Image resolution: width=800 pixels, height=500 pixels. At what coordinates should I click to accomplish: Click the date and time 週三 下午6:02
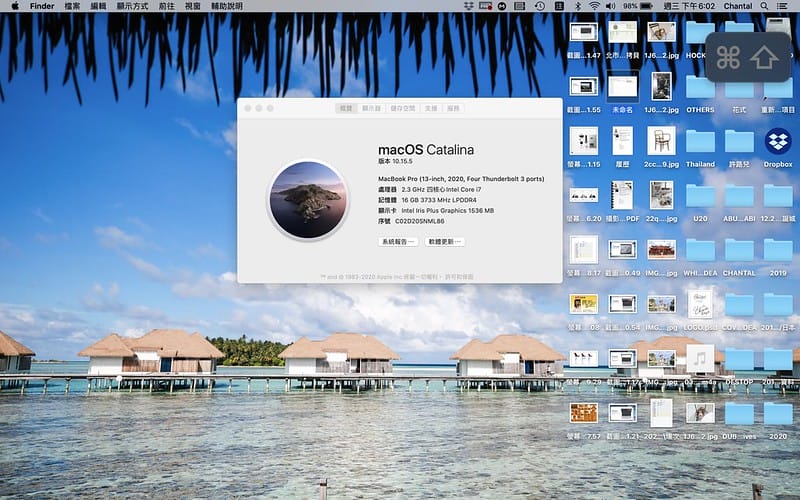pyautogui.click(x=689, y=6)
